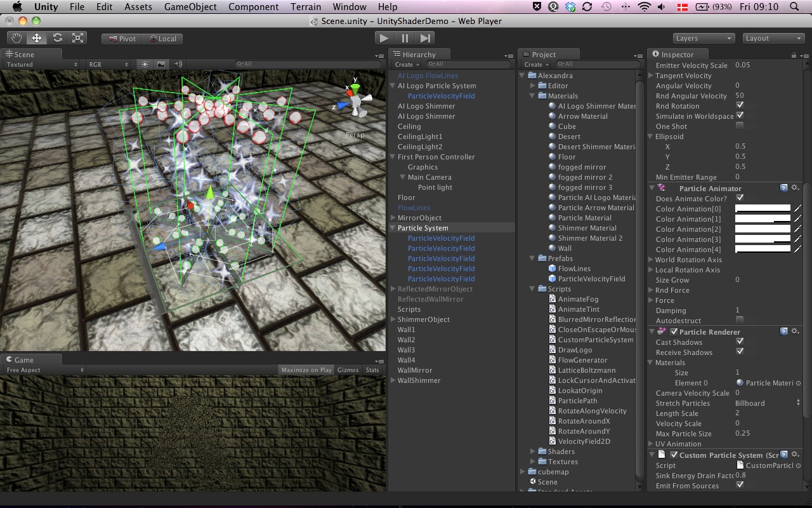Open RGB render mode dropdown
Viewport: 812px width, 508px height.
[x=109, y=64]
